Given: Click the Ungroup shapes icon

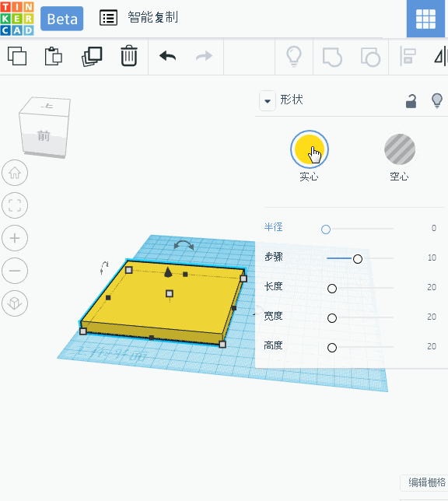Looking at the screenshot, I should point(370,57).
